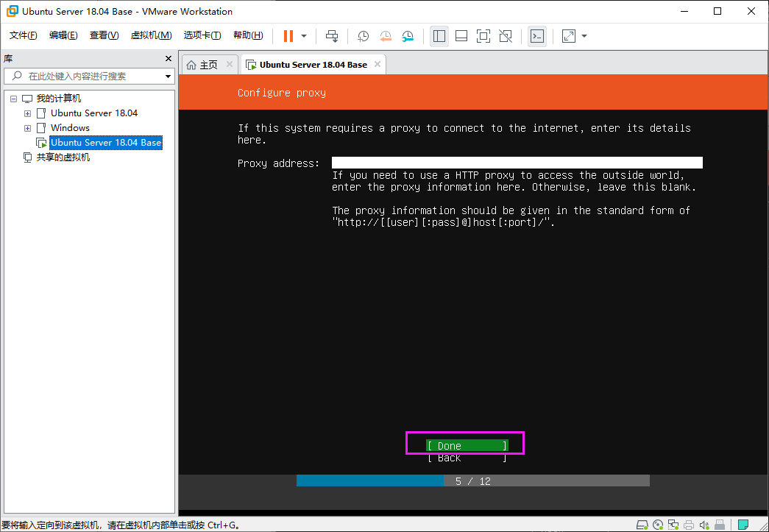The width and height of the screenshot is (769, 532).
Task: Click the network adapter status icon
Action: coord(673,525)
